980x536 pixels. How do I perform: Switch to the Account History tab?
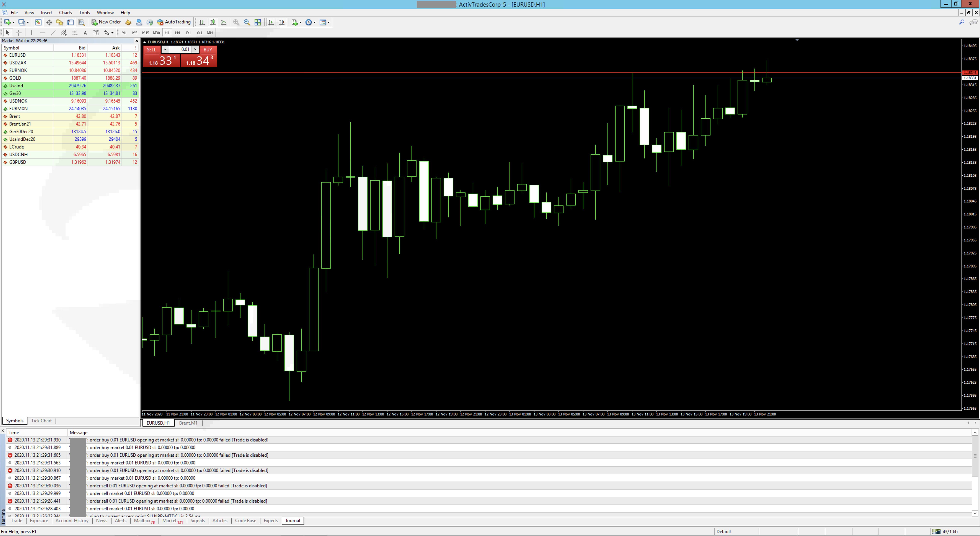(x=72, y=521)
